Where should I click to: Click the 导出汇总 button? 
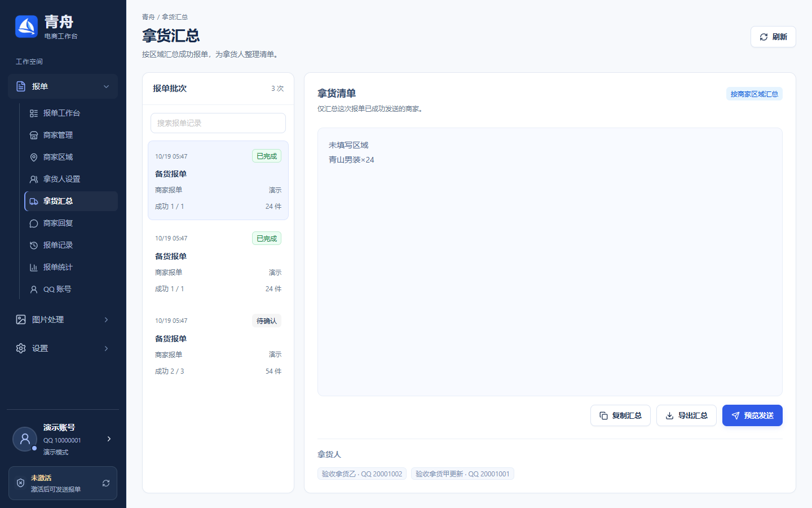coord(686,415)
